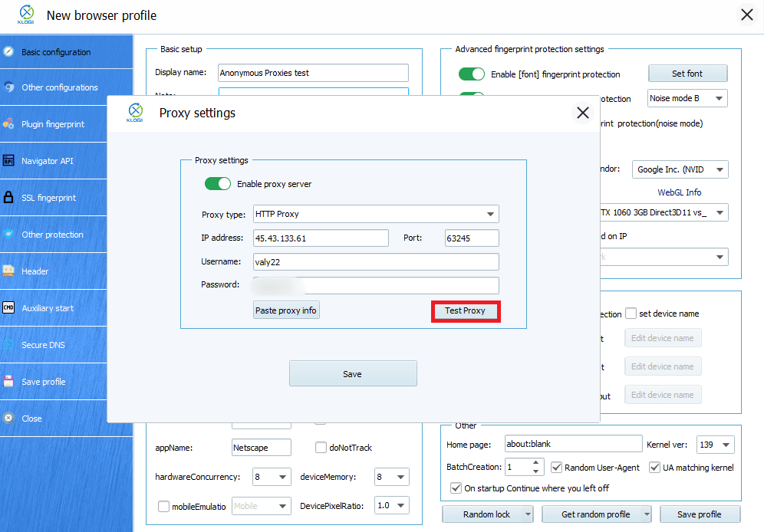
Task: Select the Other protection sidebar entry
Action: tap(8, 234)
